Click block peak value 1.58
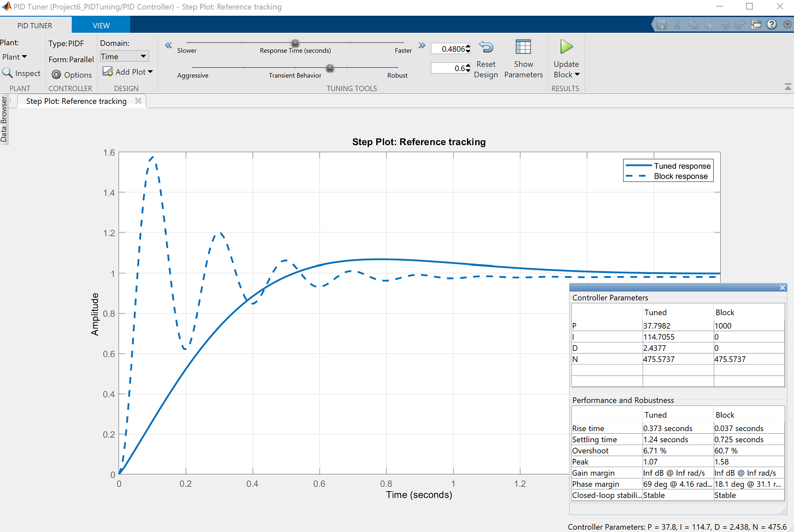The width and height of the screenshot is (794, 532). (x=749, y=462)
